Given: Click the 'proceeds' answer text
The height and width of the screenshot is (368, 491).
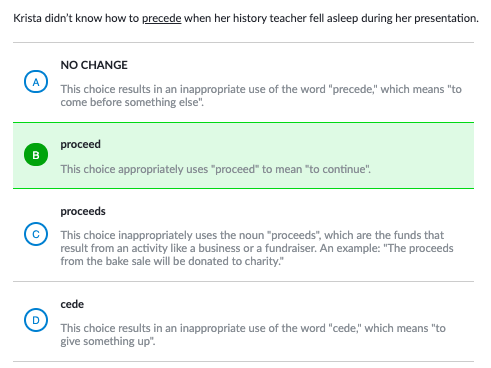Looking at the screenshot, I should [83, 211].
